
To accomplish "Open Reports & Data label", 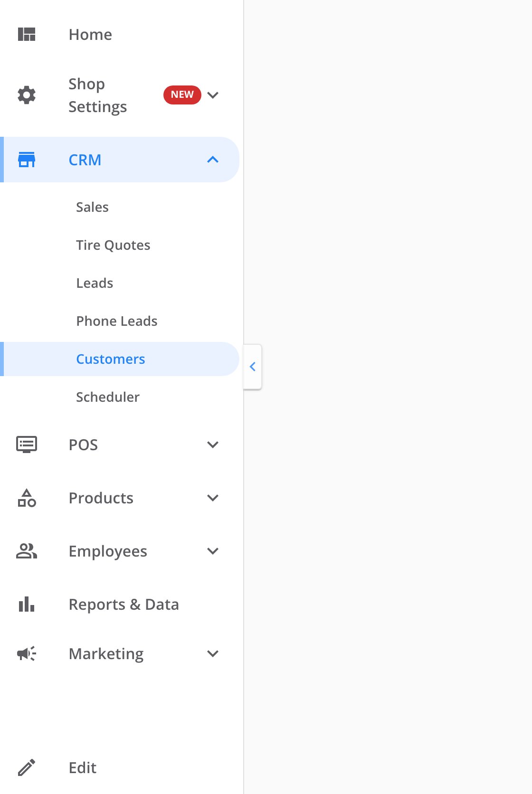I will 124,605.
